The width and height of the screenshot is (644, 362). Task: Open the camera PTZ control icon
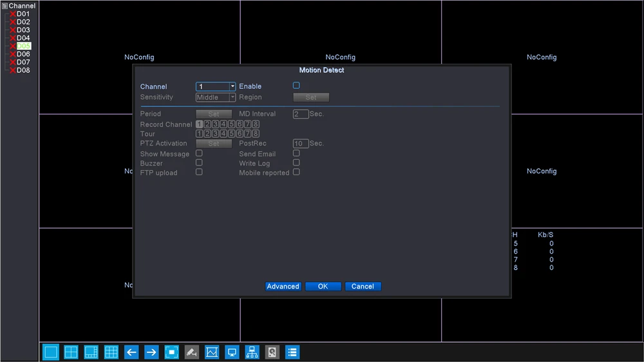pos(192,352)
